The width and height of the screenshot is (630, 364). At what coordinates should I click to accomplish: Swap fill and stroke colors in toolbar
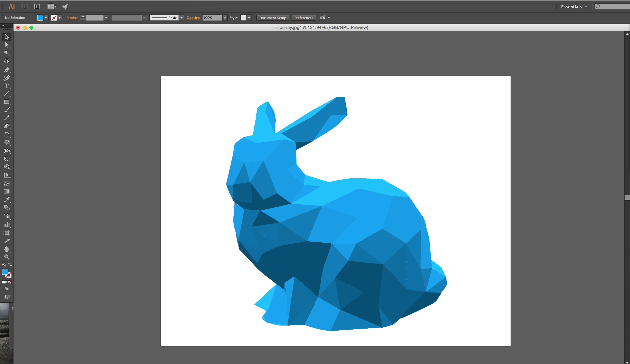[10, 264]
